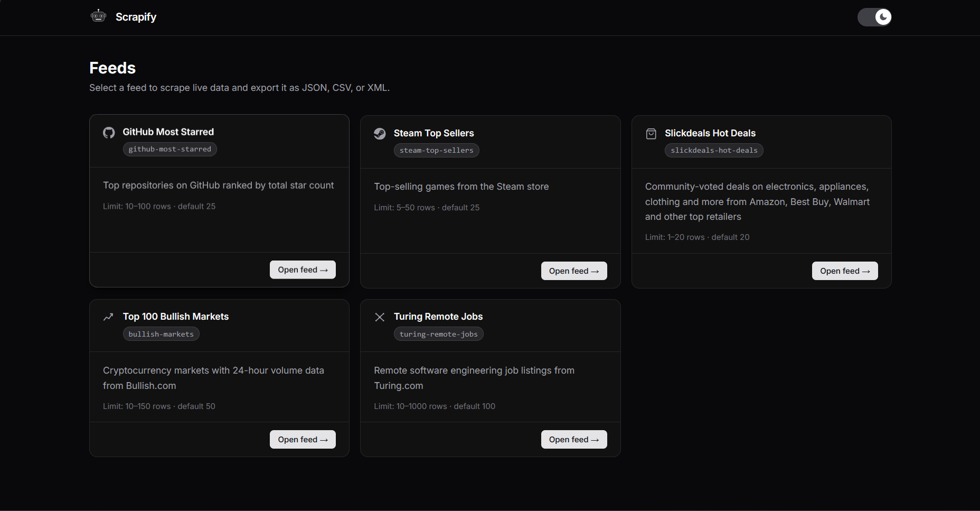Open the Top 100 Bullish Markets feed
This screenshot has height=511, width=980.
click(303, 440)
